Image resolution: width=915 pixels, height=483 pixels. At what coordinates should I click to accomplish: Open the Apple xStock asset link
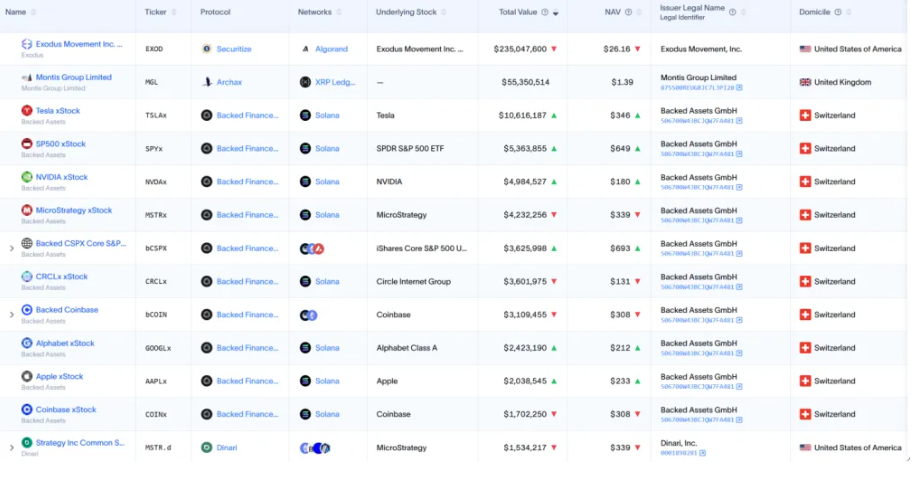point(59,377)
